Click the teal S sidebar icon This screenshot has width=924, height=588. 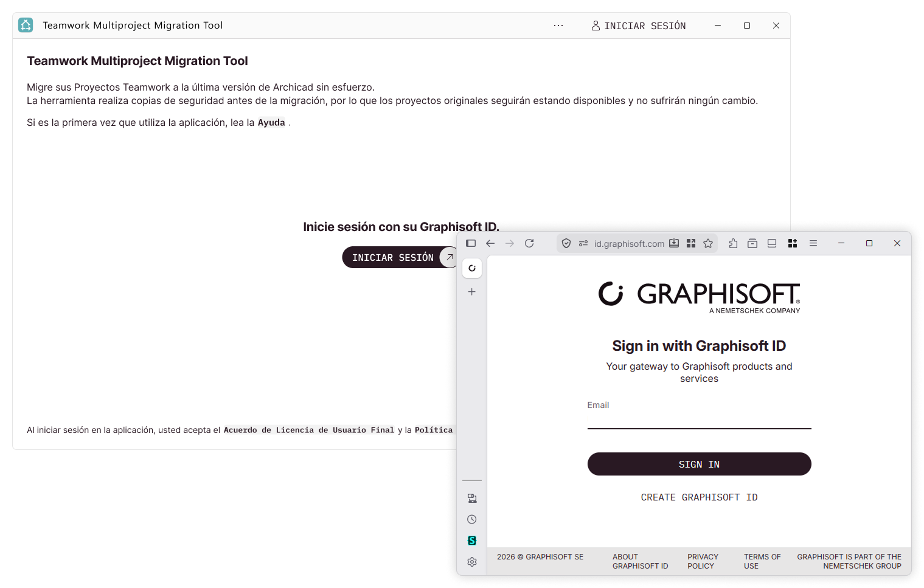click(472, 541)
